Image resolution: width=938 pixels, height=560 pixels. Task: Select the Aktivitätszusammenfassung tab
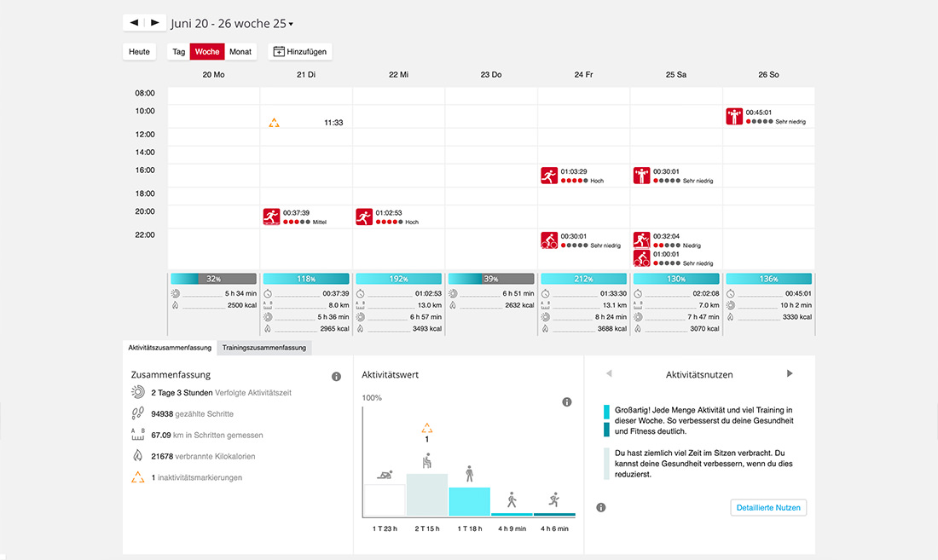[x=170, y=348]
